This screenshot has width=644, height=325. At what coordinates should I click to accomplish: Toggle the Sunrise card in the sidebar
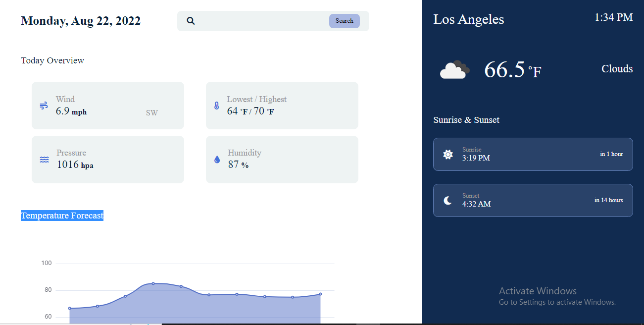pos(533,154)
